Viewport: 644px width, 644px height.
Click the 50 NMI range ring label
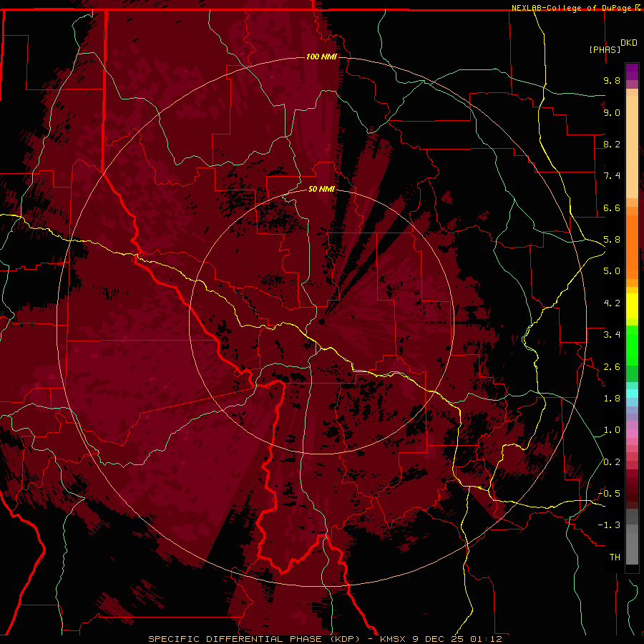[x=321, y=189]
